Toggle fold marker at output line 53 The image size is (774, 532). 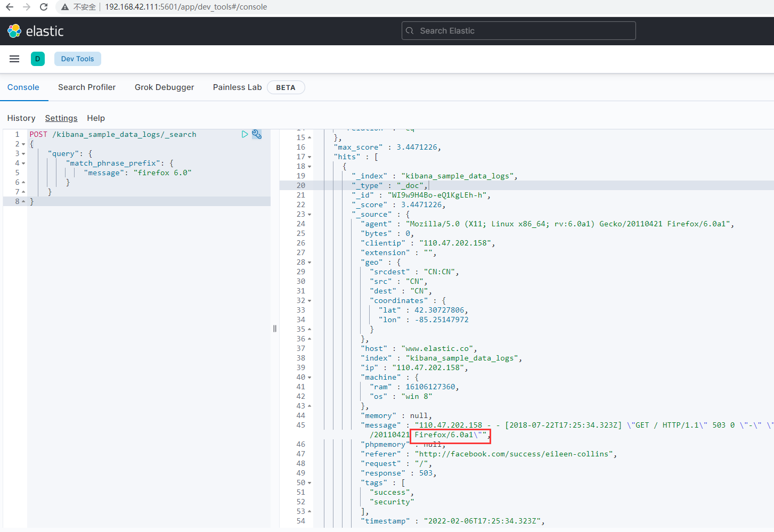tap(309, 512)
